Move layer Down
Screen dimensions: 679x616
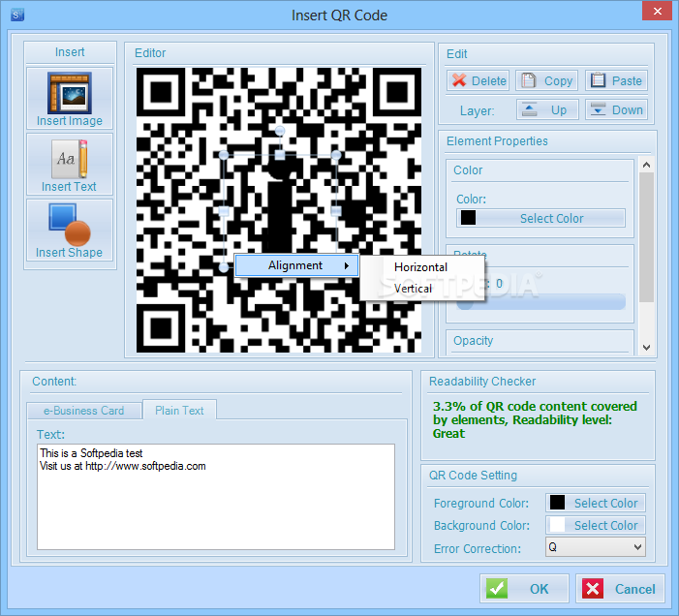(x=616, y=109)
